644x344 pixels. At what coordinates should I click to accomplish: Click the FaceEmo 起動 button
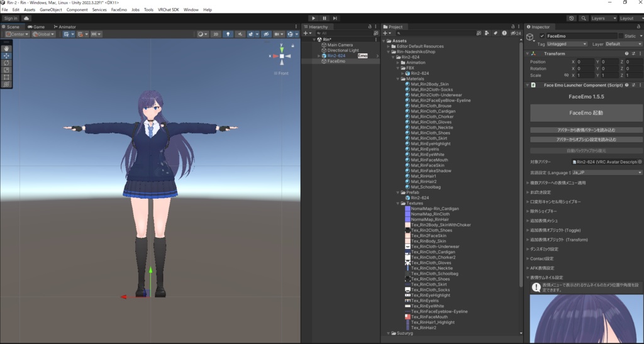[x=586, y=113]
